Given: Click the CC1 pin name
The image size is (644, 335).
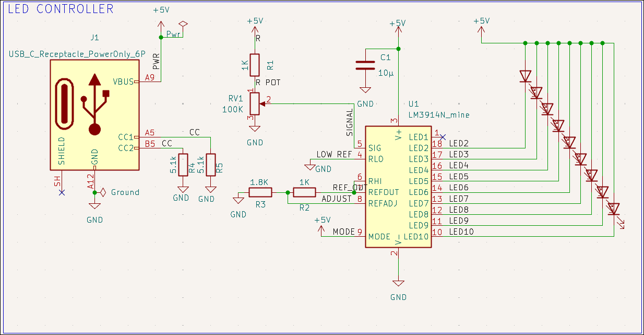Looking at the screenshot, I should 126,137.
